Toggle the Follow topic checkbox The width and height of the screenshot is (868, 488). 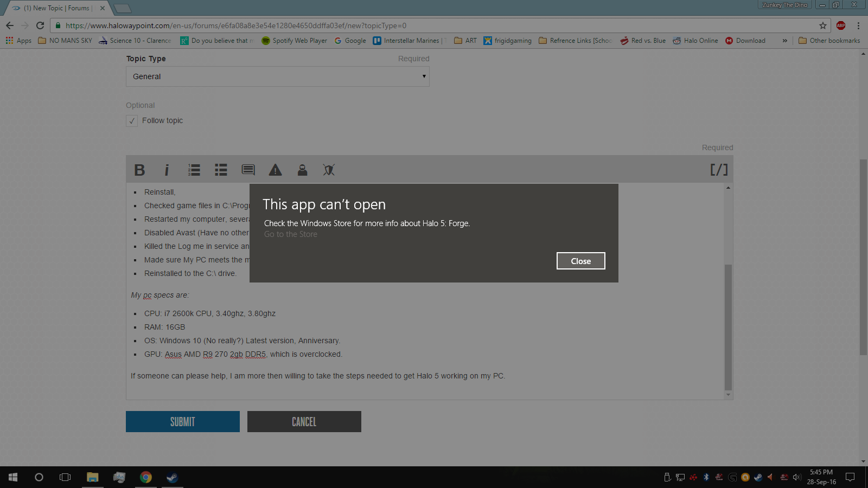pyautogui.click(x=132, y=121)
